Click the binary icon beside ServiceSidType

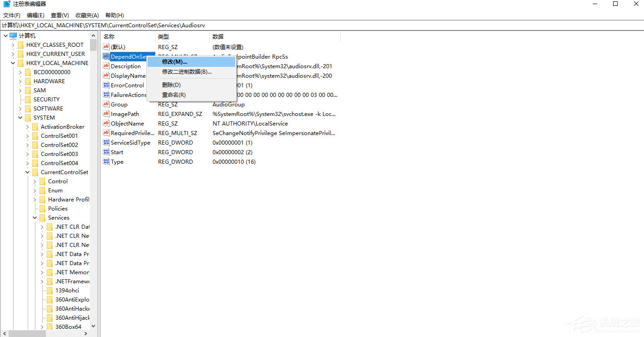106,142
